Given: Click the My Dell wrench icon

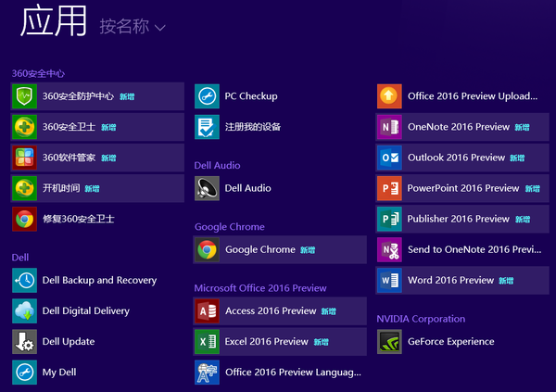Looking at the screenshot, I should click(24, 373).
